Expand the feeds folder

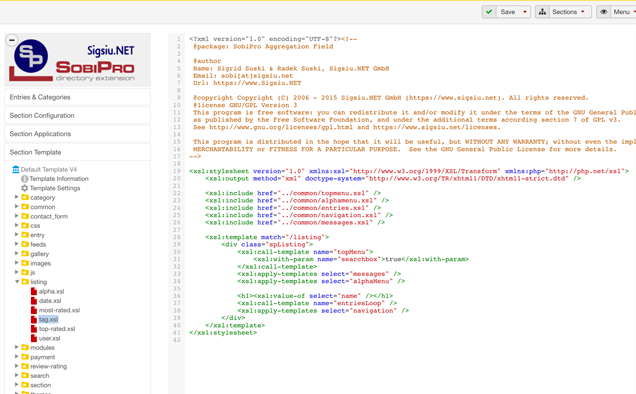tap(17, 244)
